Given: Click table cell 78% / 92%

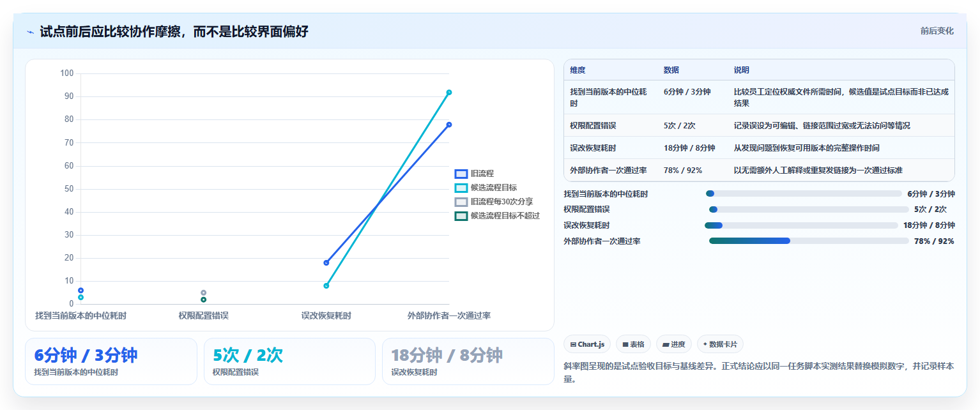Looking at the screenshot, I should [x=683, y=171].
